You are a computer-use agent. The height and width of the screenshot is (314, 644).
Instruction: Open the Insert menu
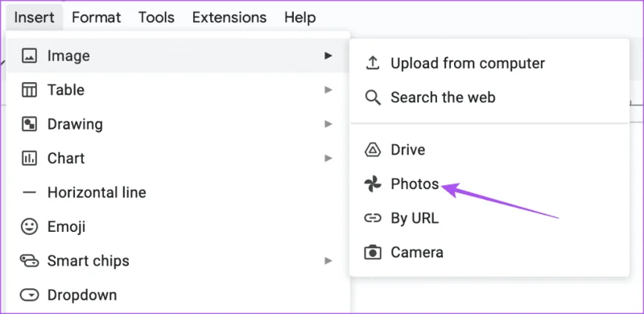click(34, 18)
